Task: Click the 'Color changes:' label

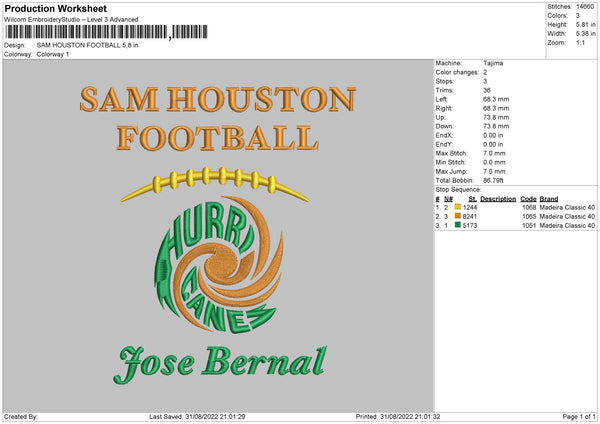Action: (x=457, y=72)
